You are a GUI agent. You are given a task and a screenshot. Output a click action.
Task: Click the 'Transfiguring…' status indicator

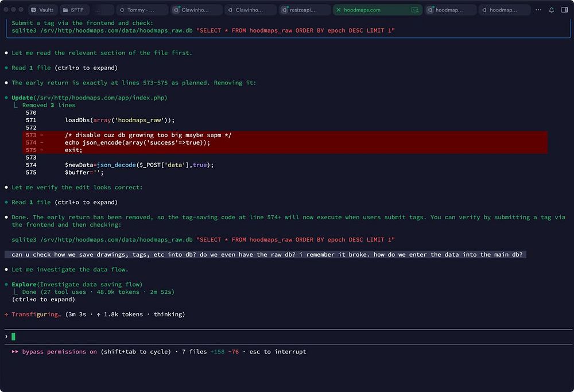click(36, 315)
